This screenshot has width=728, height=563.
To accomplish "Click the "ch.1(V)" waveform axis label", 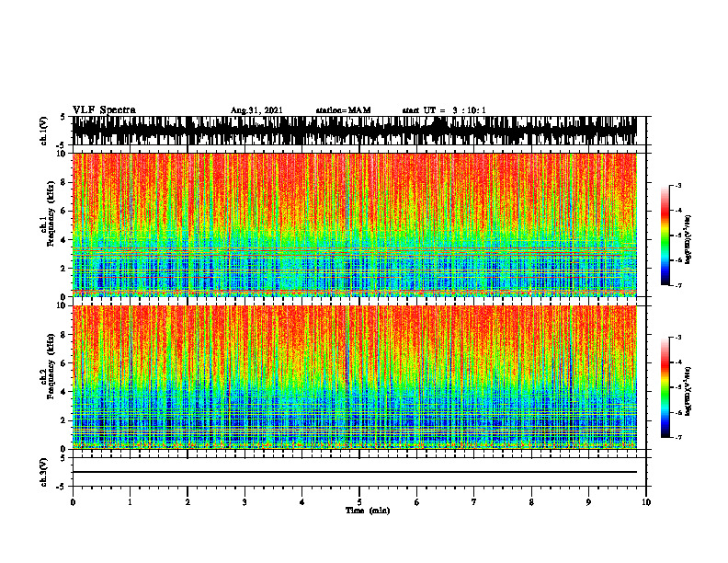I will click(x=44, y=131).
